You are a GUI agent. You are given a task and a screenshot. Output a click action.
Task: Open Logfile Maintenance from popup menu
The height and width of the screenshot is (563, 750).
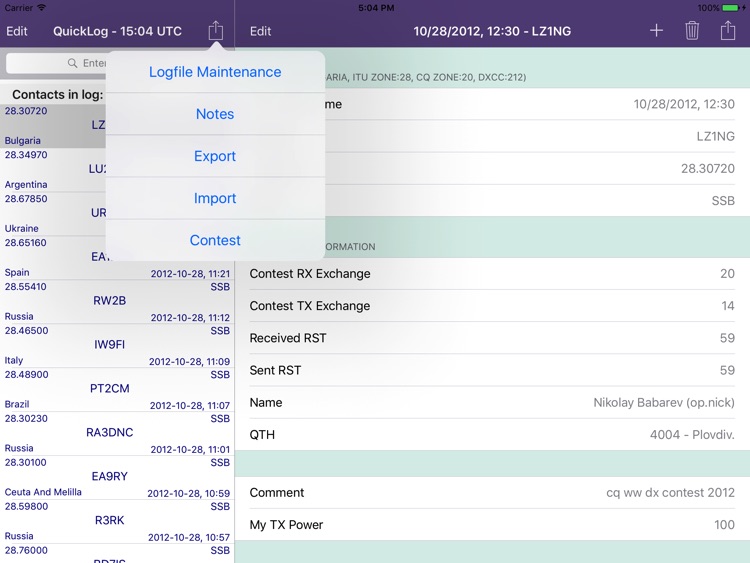click(215, 72)
